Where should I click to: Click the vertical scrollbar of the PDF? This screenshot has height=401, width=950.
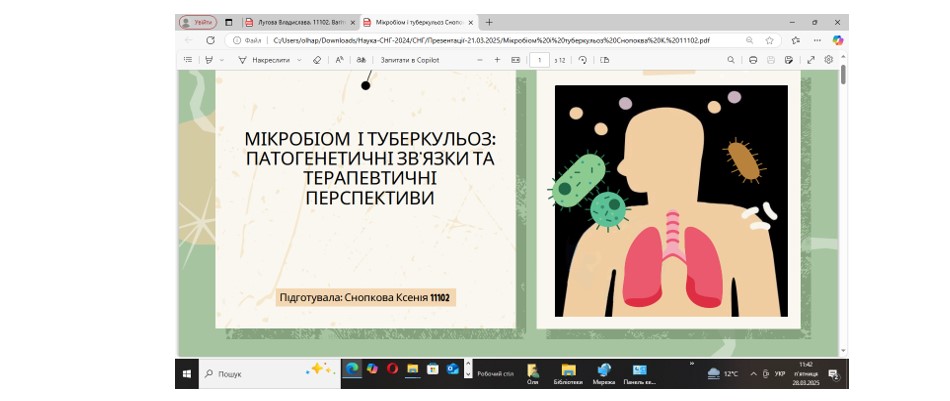click(x=843, y=200)
